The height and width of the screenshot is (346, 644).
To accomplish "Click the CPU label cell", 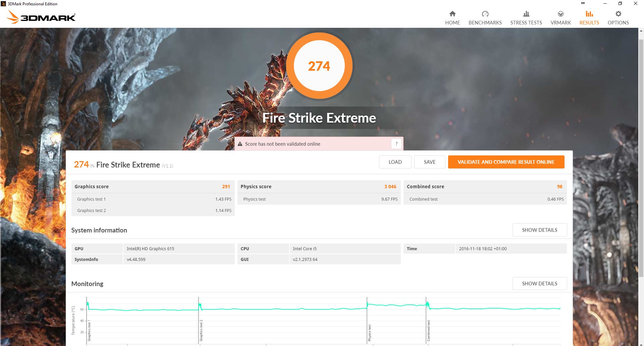I will tap(263, 249).
